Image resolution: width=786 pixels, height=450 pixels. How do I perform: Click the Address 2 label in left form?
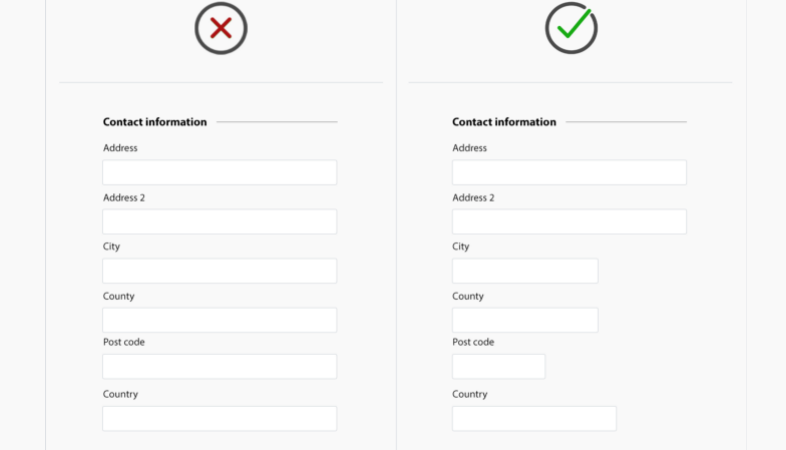pos(124,197)
